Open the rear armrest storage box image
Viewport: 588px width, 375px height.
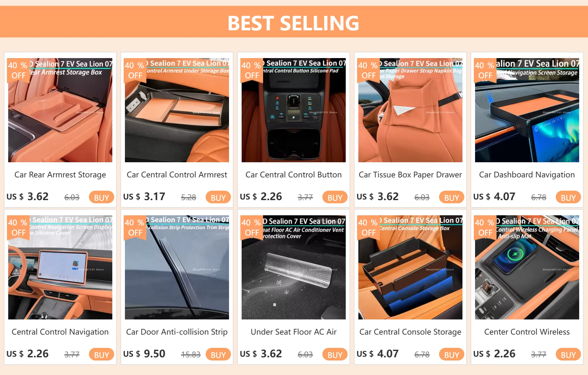click(60, 110)
